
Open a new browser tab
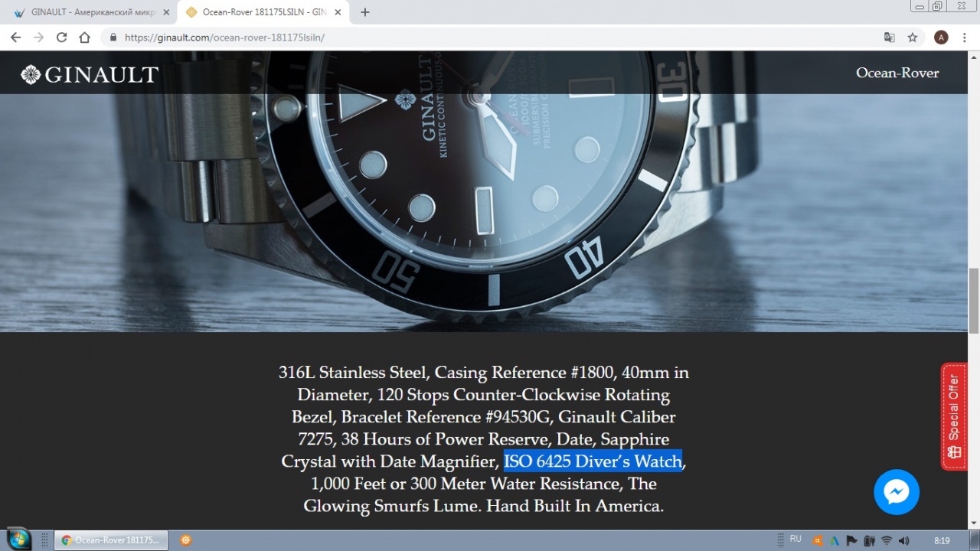(365, 12)
